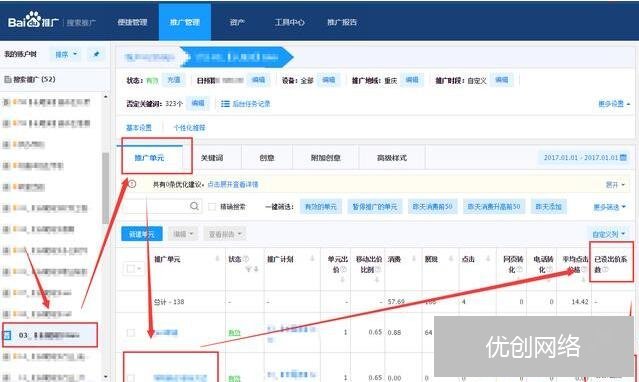Viewport: 639px width, 382px height.
Task: Apply the 有效的单元 quick filter
Action: [321, 207]
